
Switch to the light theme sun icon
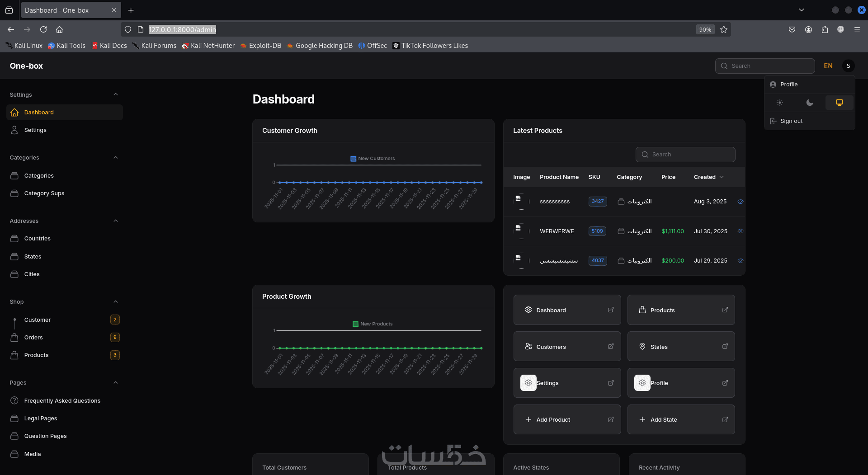click(780, 103)
